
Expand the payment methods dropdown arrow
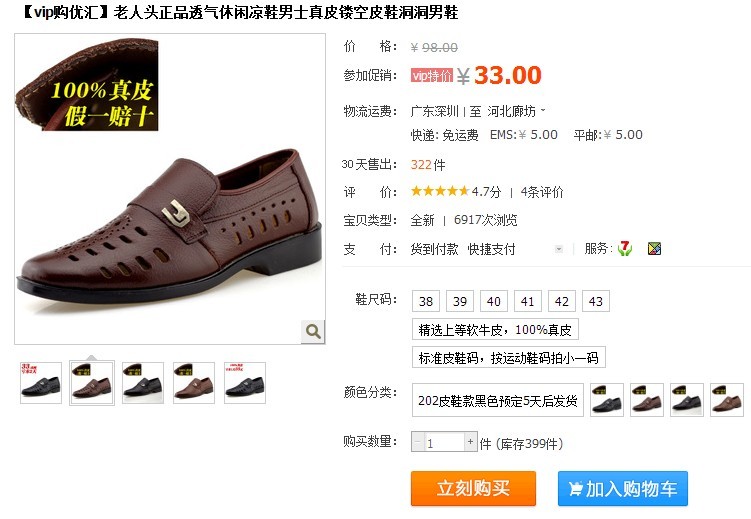click(558, 249)
